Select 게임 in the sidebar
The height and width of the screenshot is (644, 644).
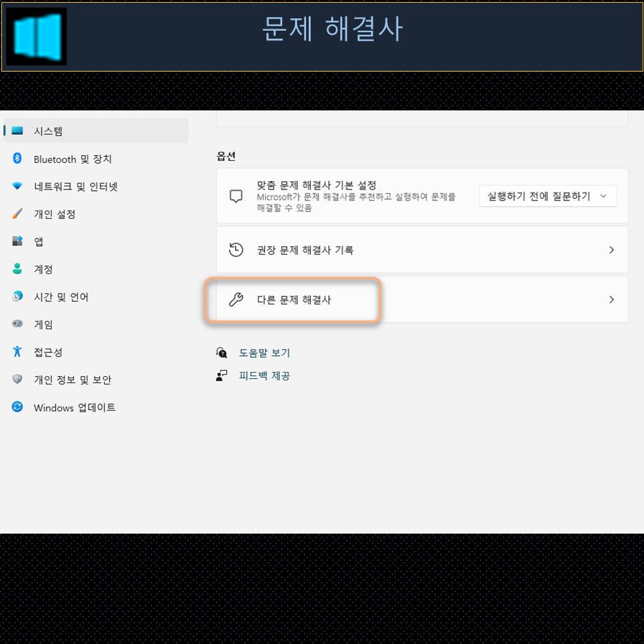pyautogui.click(x=95, y=324)
